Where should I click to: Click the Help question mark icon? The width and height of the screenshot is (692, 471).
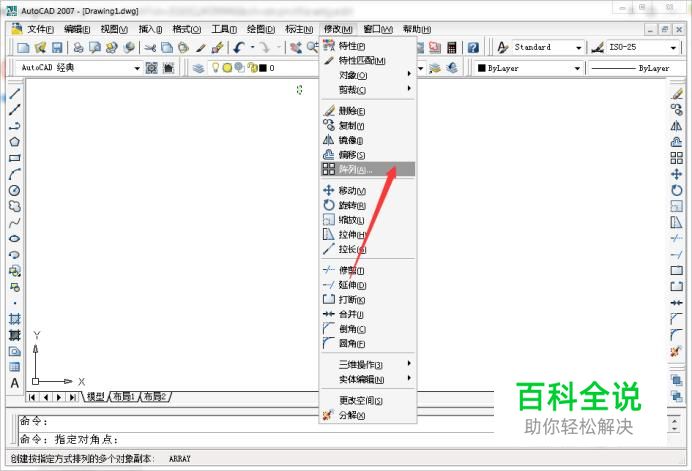[473, 47]
